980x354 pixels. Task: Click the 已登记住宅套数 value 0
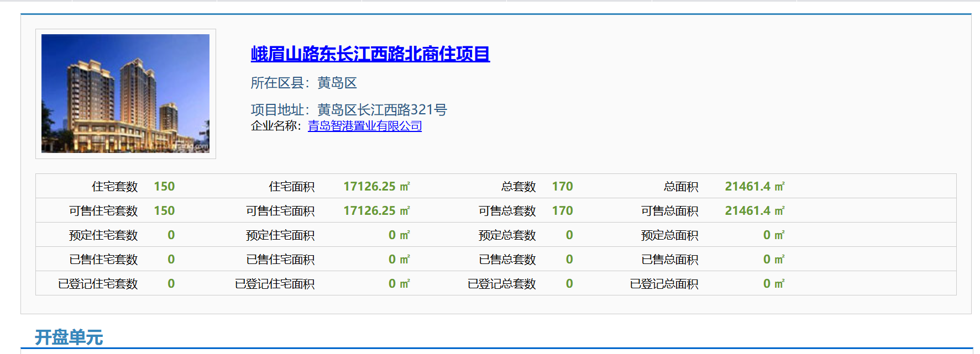pos(171,284)
